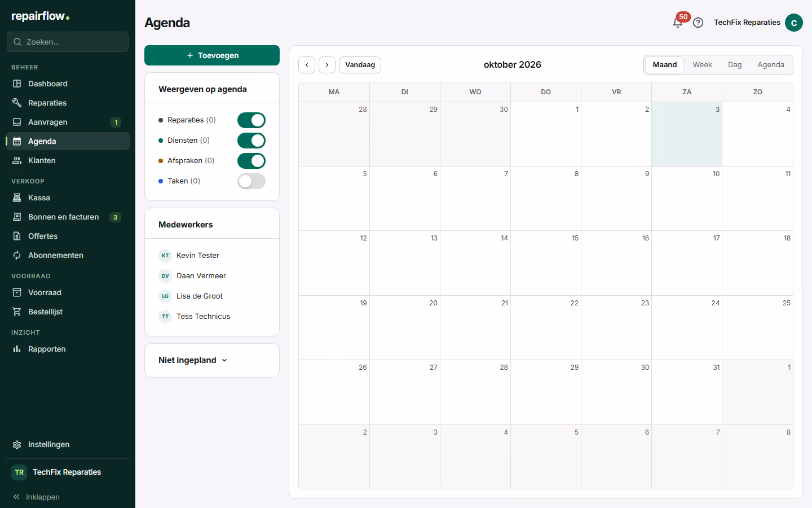Open the Dashboard sidebar icon

click(17, 84)
